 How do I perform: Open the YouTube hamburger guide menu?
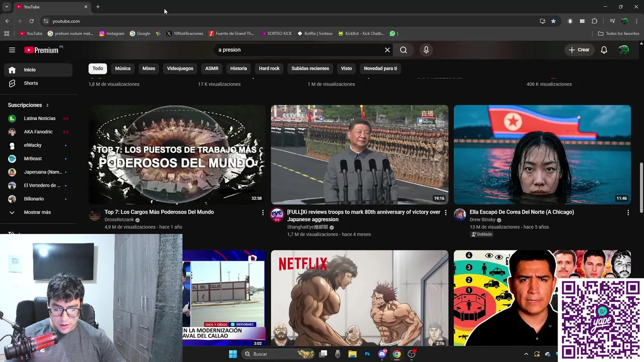12,50
